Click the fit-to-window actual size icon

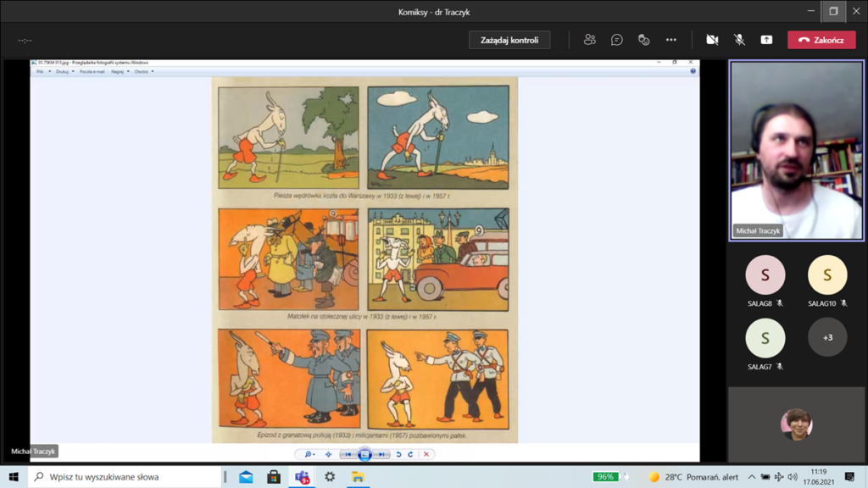coord(328,454)
